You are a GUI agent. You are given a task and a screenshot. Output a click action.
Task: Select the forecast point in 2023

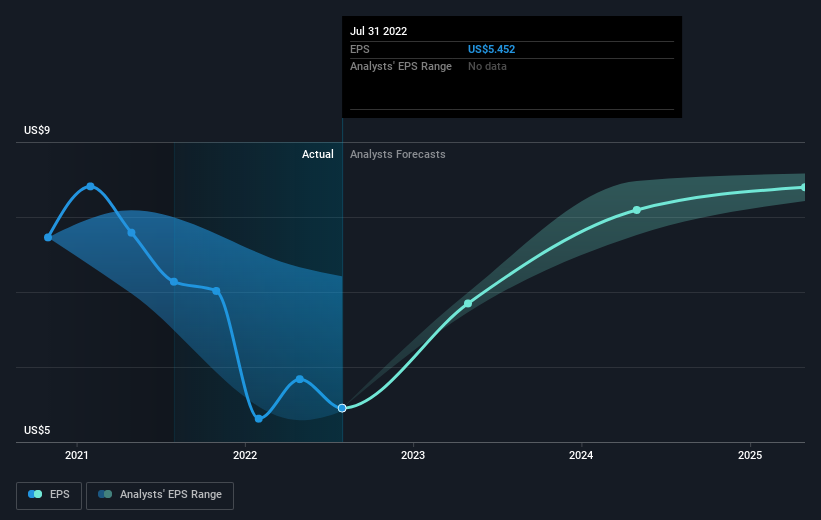tap(468, 303)
